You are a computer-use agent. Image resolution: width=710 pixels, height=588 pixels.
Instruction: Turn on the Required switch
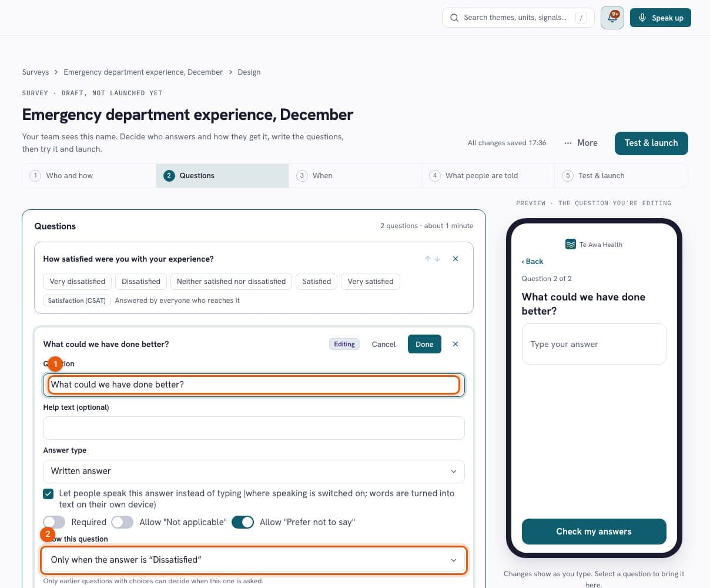pos(54,522)
